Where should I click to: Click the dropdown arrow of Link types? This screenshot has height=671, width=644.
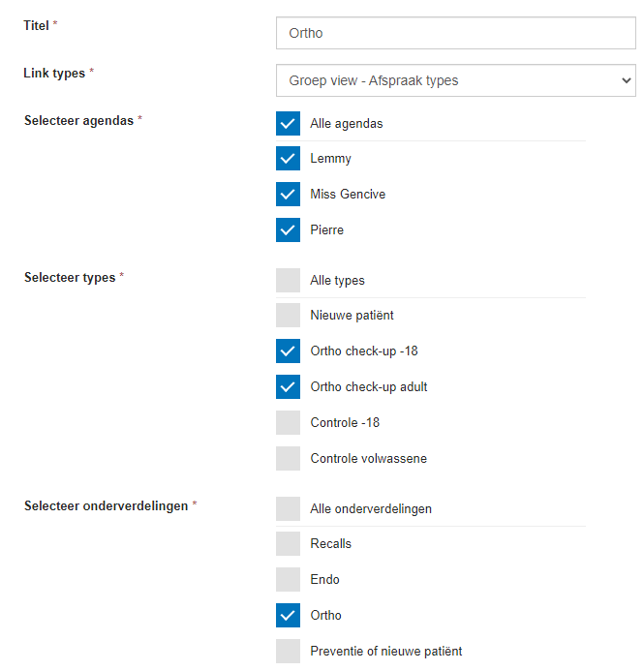pyautogui.click(x=625, y=81)
